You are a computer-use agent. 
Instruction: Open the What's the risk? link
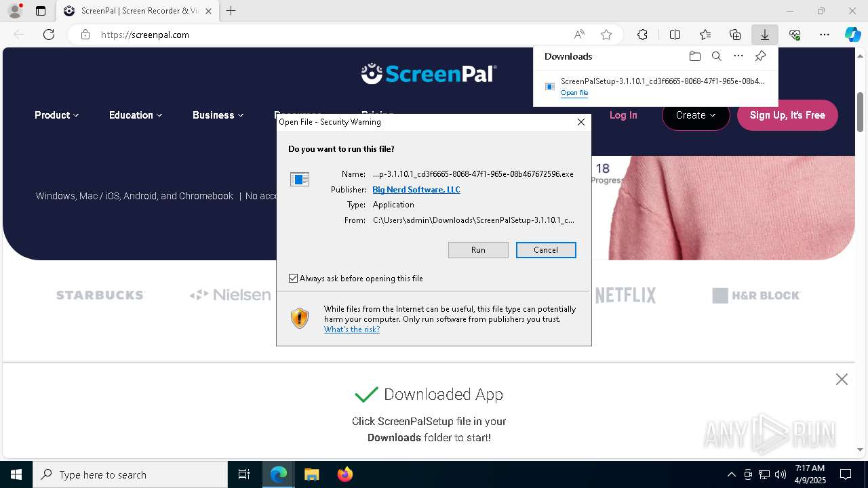pos(352,329)
